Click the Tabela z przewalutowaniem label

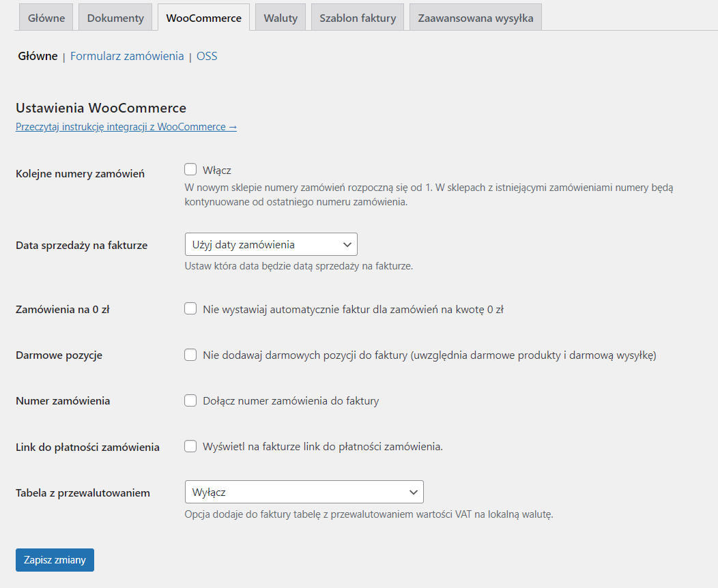pyautogui.click(x=83, y=493)
